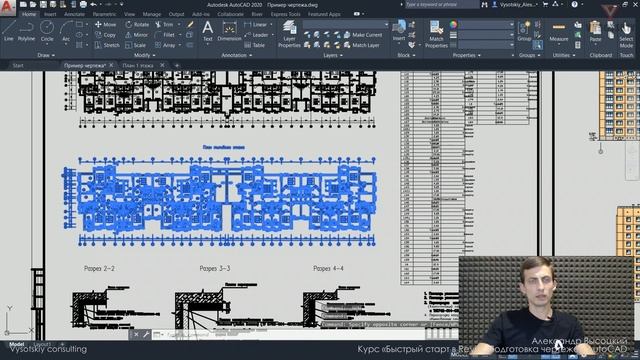Activate Match Properties
Screen dimensions: 640x360
pyautogui.click(x=436, y=34)
